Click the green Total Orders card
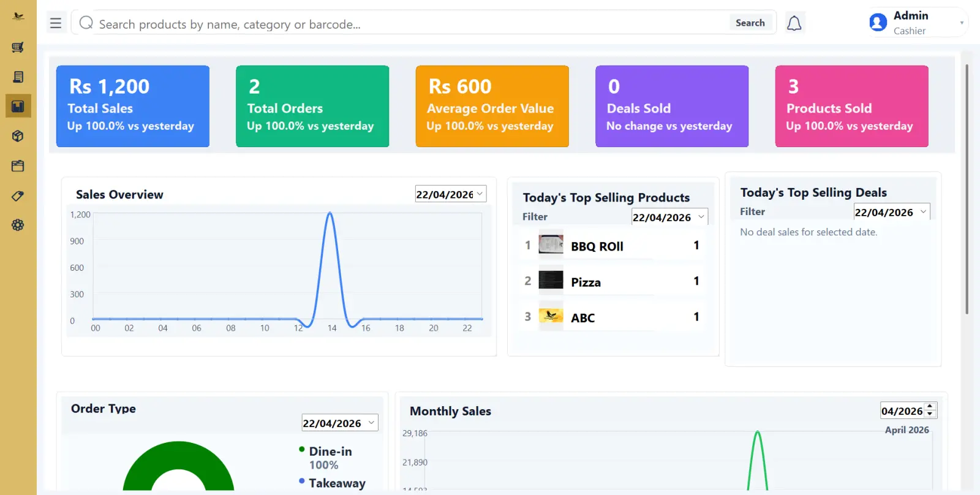This screenshot has height=495, width=980. pyautogui.click(x=312, y=106)
